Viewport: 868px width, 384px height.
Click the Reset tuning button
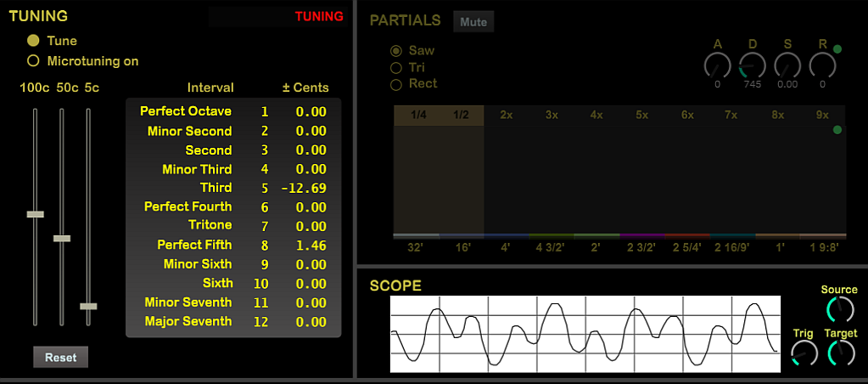click(60, 358)
